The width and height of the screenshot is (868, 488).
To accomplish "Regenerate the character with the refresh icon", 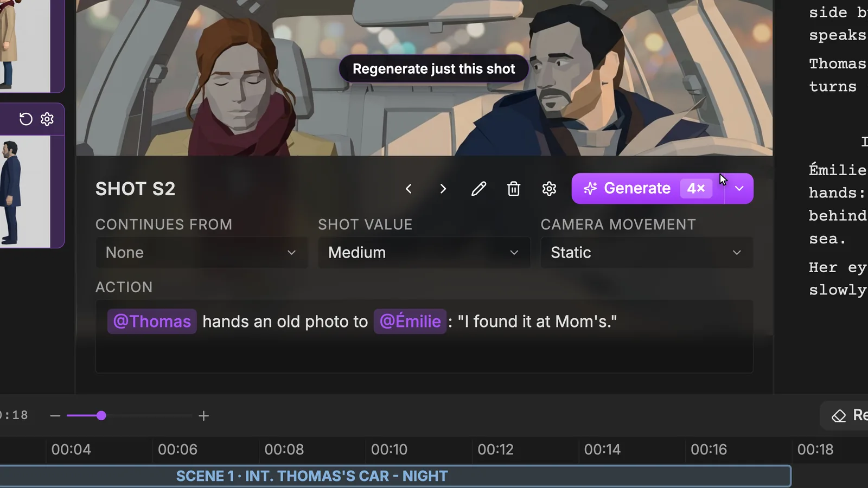I will [26, 119].
